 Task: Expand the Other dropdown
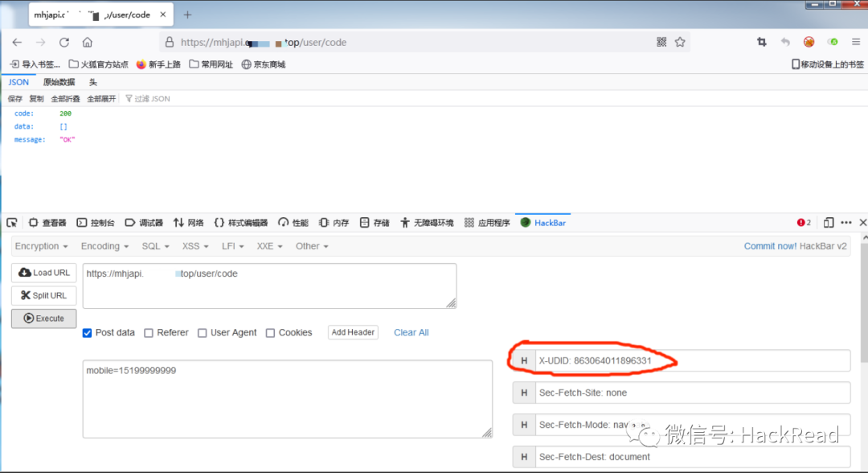312,246
